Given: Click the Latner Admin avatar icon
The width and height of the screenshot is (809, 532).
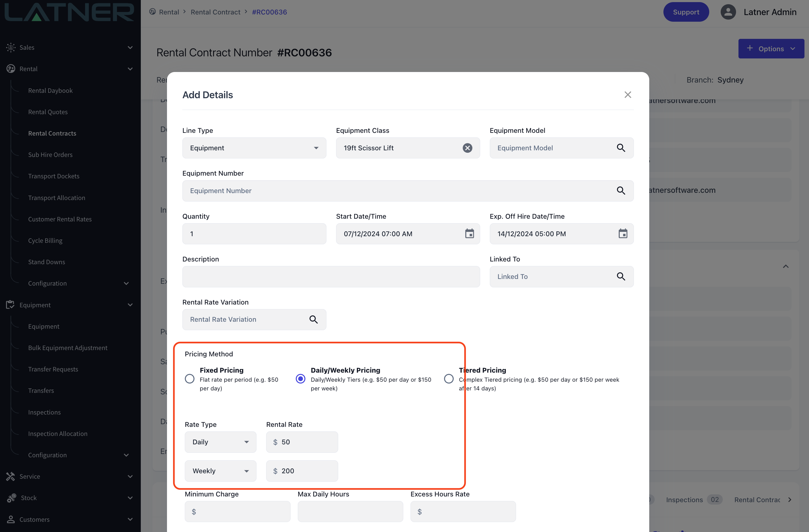Looking at the screenshot, I should pyautogui.click(x=728, y=12).
